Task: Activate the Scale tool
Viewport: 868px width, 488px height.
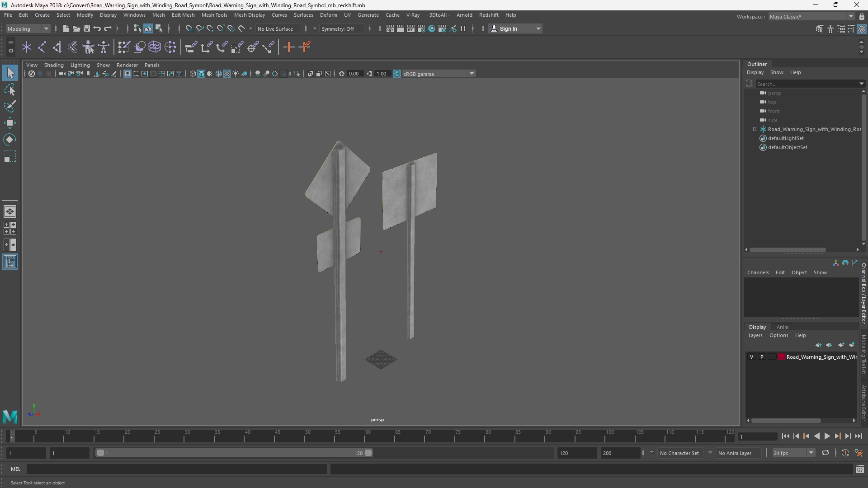Action: pyautogui.click(x=10, y=156)
